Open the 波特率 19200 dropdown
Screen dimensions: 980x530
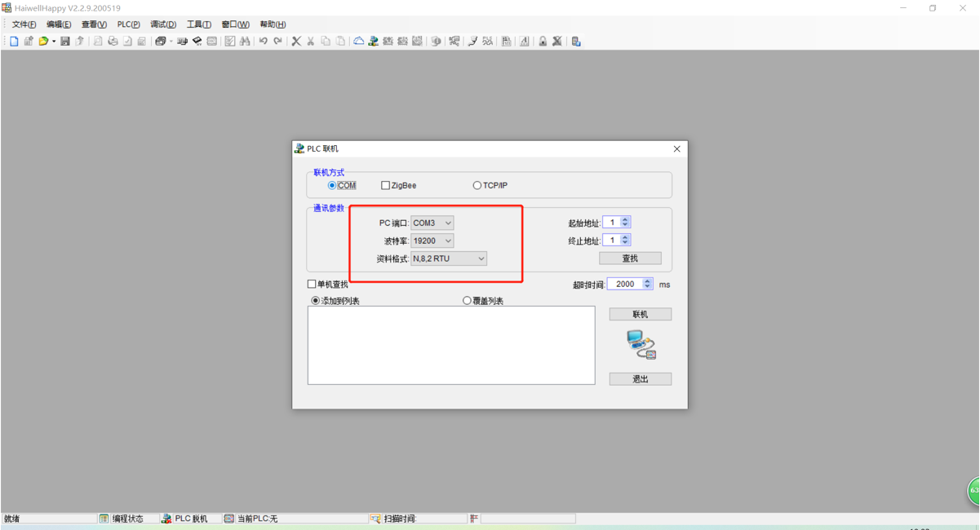[x=432, y=241]
